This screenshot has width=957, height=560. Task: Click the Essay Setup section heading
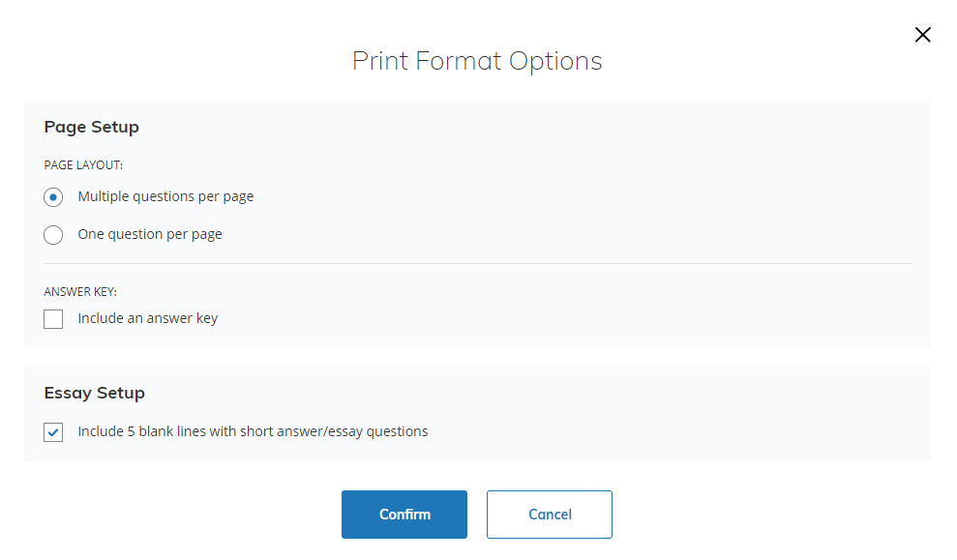(94, 393)
